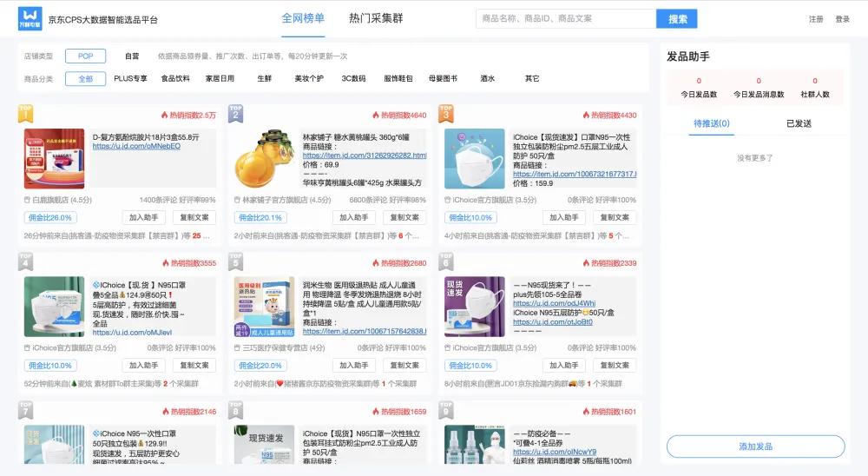Screen dimensions: 868x476
Task: Click the blue platform logo icon
Action: click(x=30, y=19)
